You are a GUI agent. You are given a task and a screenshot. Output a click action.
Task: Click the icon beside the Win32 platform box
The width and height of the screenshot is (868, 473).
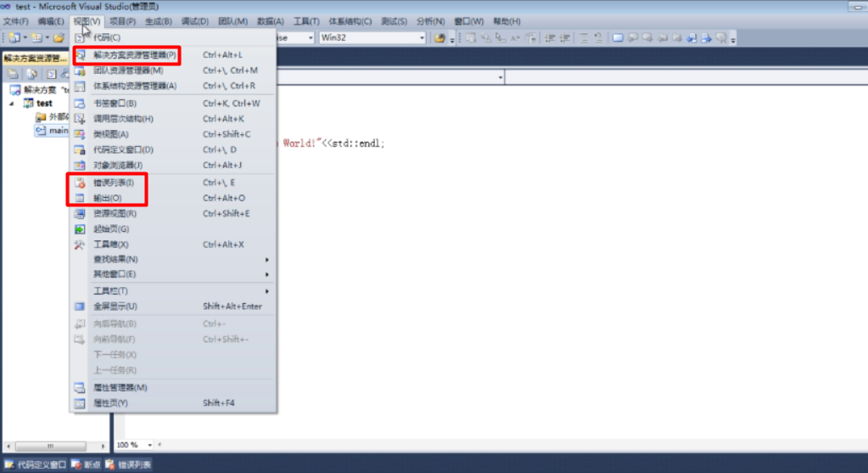click(440, 37)
